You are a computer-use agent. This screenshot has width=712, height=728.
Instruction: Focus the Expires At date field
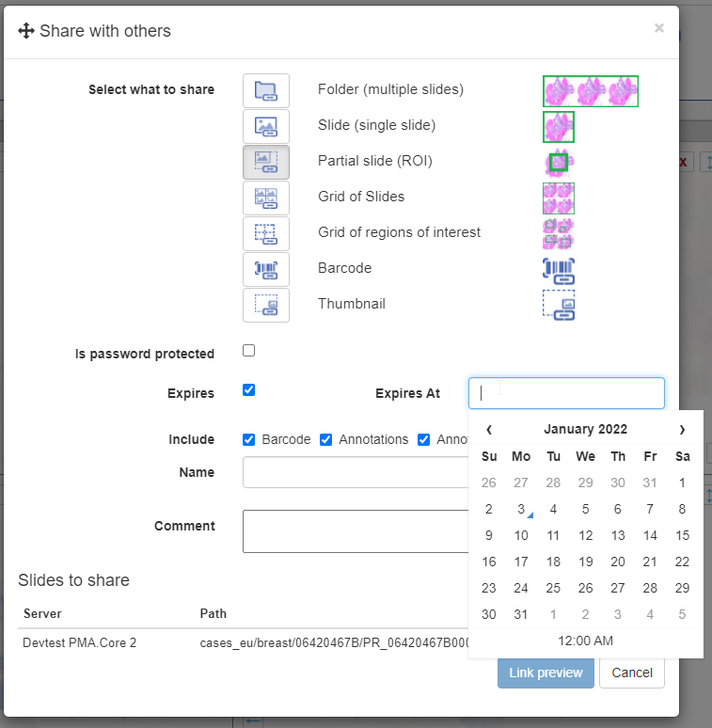[x=566, y=393]
